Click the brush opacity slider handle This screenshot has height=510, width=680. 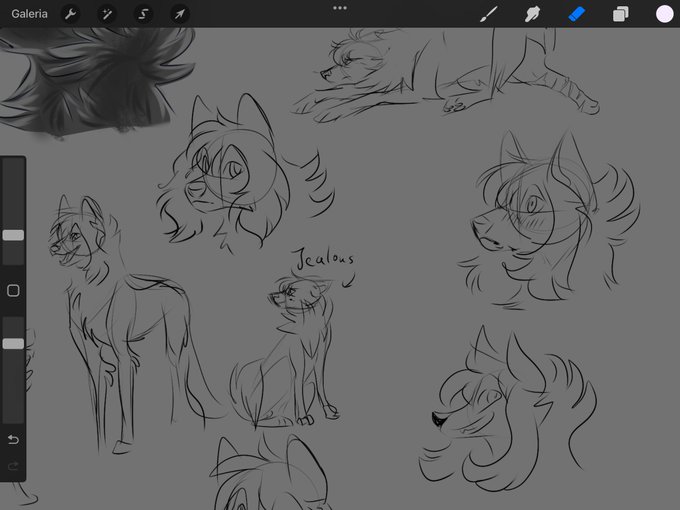(x=13, y=343)
